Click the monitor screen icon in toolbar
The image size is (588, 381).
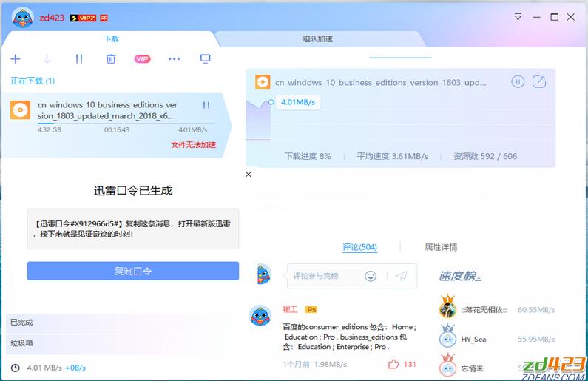click(x=205, y=59)
